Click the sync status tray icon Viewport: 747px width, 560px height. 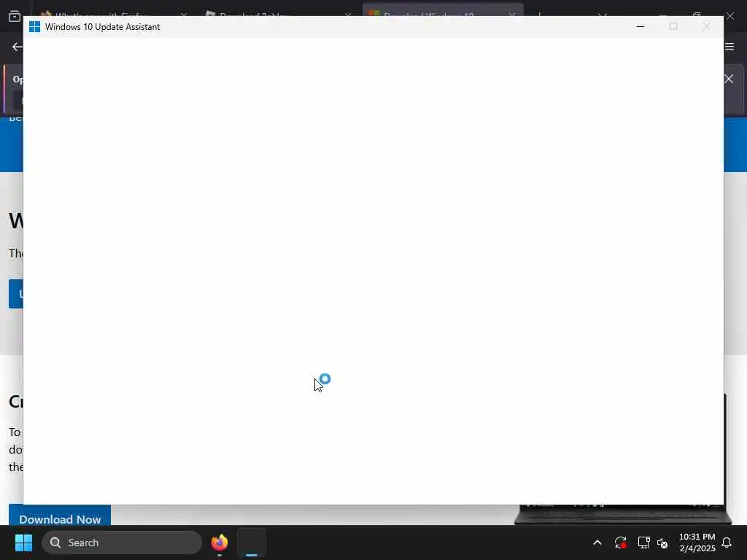click(x=620, y=542)
